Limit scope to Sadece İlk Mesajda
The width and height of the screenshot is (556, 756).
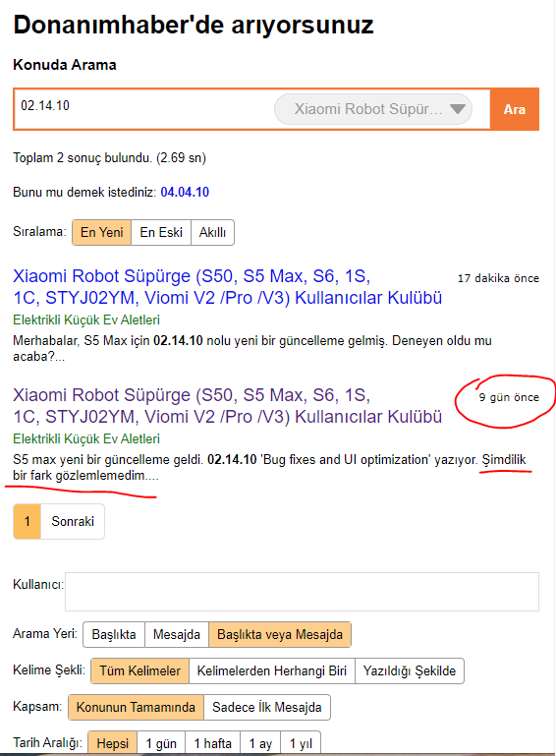coord(267,707)
